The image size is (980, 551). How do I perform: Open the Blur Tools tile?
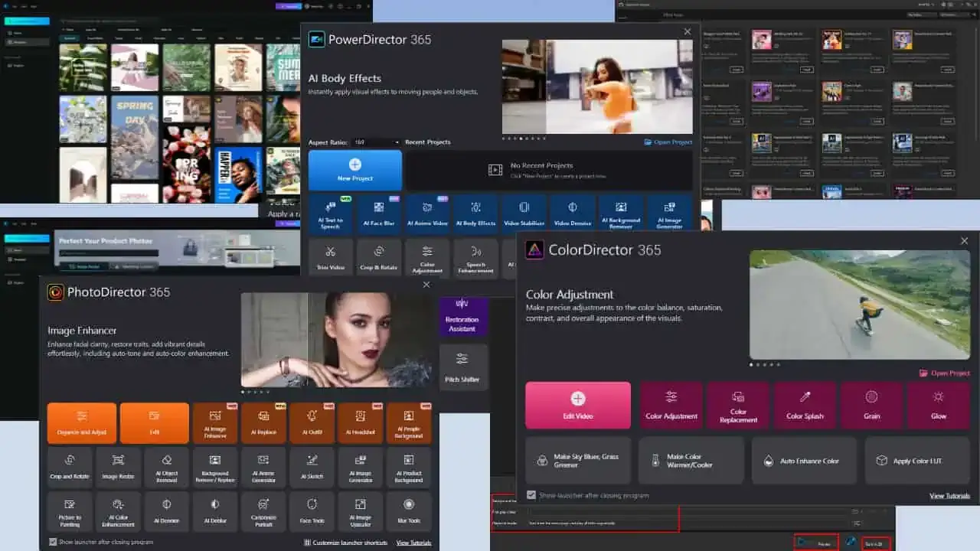[409, 512]
